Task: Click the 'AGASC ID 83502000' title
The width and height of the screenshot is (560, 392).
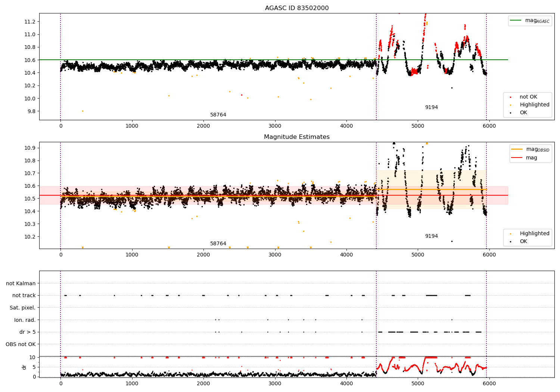Action: click(297, 8)
